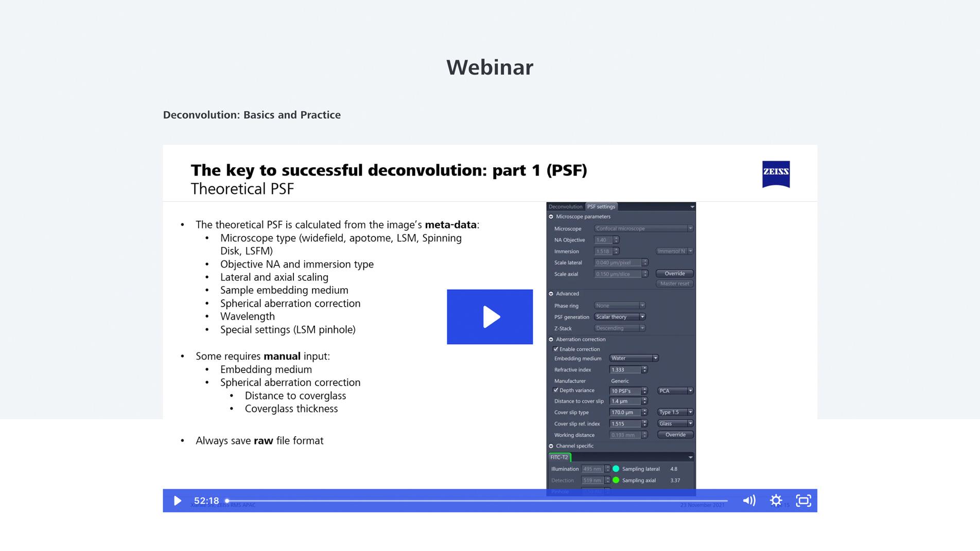The width and height of the screenshot is (980, 551).
Task: Uncheck the Enable correction checkbox
Action: [555, 349]
